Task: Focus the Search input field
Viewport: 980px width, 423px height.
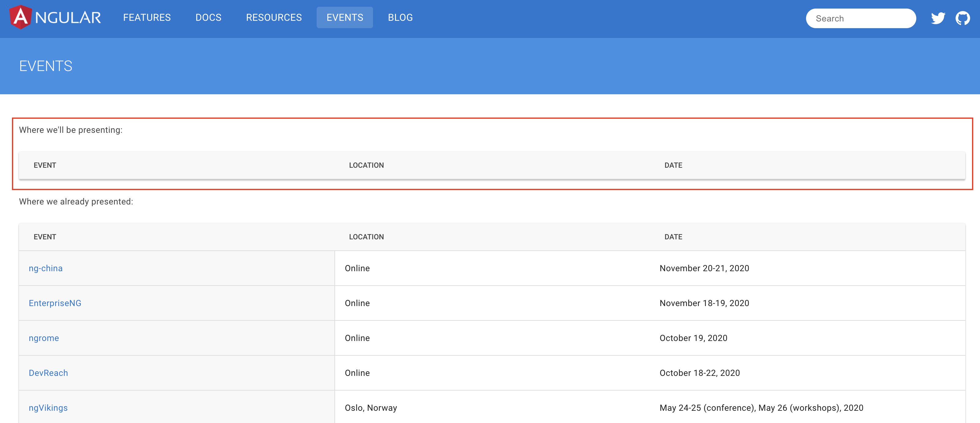Action: (x=861, y=18)
